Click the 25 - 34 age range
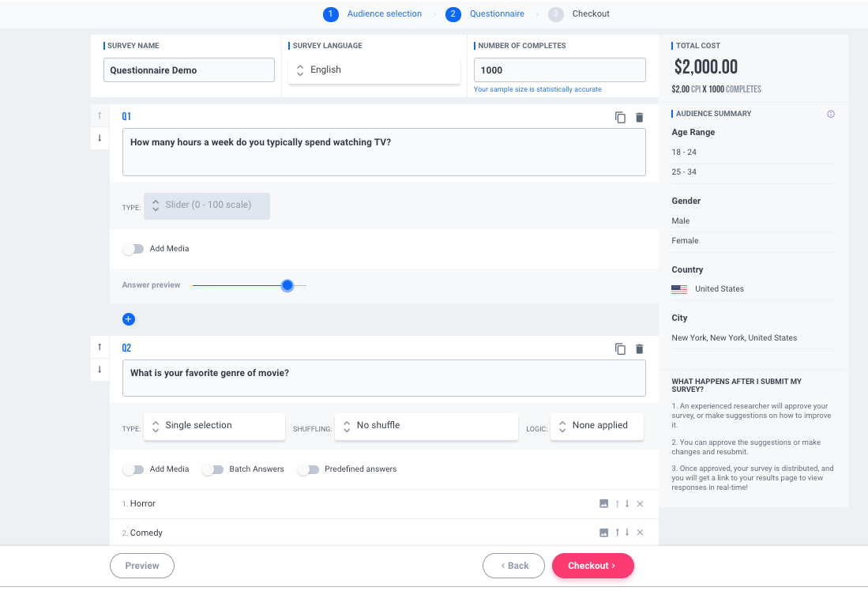This screenshot has height=591, width=868. coord(684,171)
